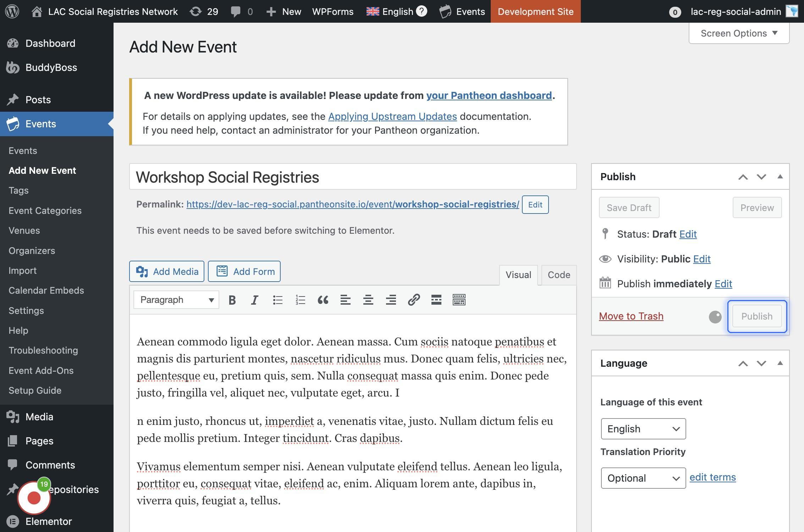Screen dimensions: 804x532
Task: Click the Move to Trash link
Action: 631,316
